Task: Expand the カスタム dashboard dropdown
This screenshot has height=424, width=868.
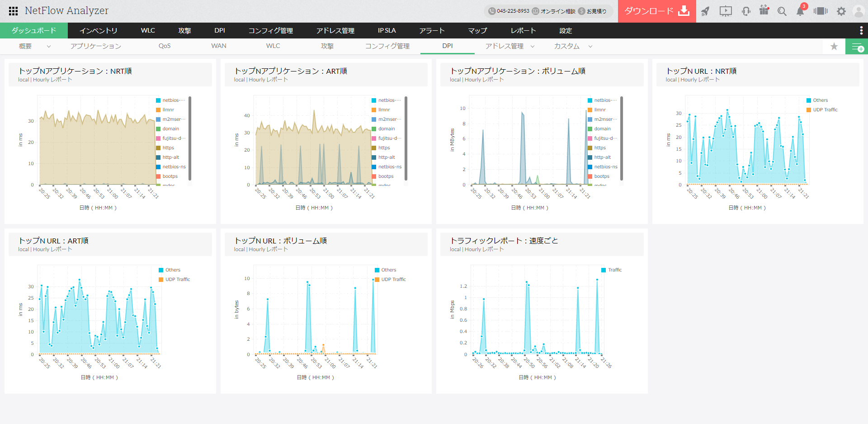Action: point(590,46)
